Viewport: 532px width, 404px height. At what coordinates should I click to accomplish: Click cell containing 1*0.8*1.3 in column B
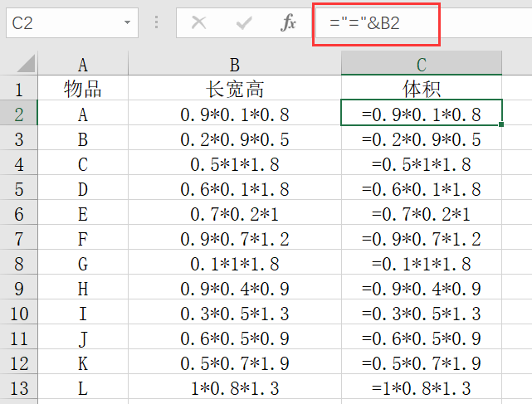(235, 387)
